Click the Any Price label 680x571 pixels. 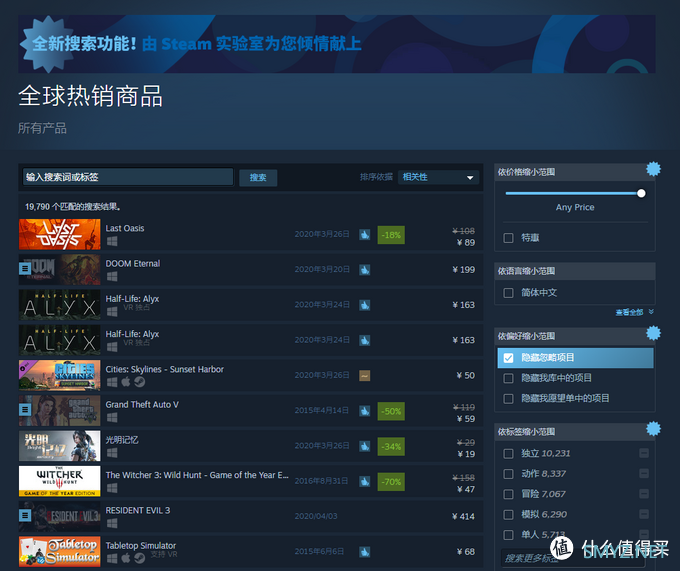point(575,207)
